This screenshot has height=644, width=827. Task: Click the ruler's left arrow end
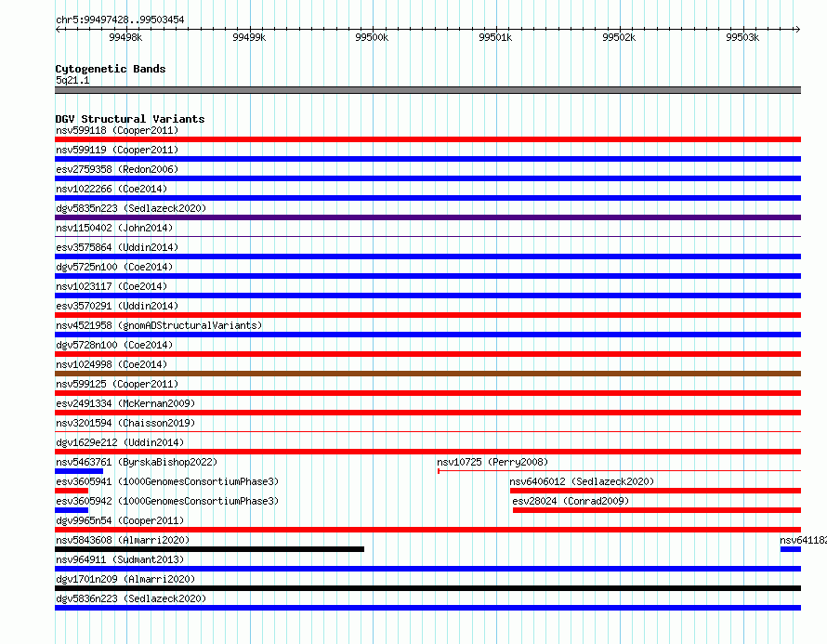click(59, 29)
